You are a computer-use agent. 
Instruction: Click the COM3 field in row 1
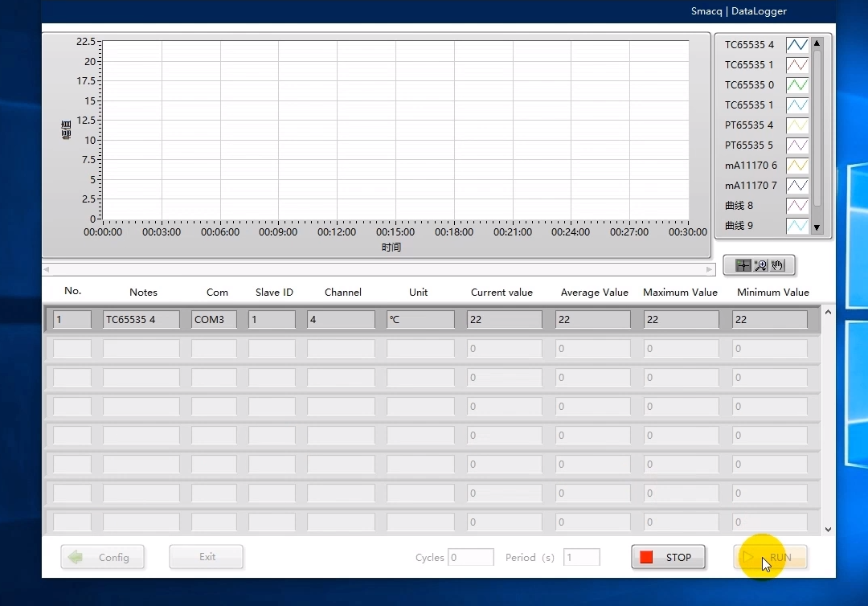tap(215, 319)
